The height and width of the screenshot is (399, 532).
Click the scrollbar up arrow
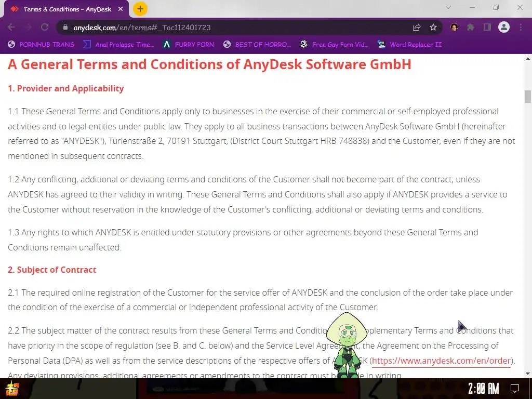[528, 59]
